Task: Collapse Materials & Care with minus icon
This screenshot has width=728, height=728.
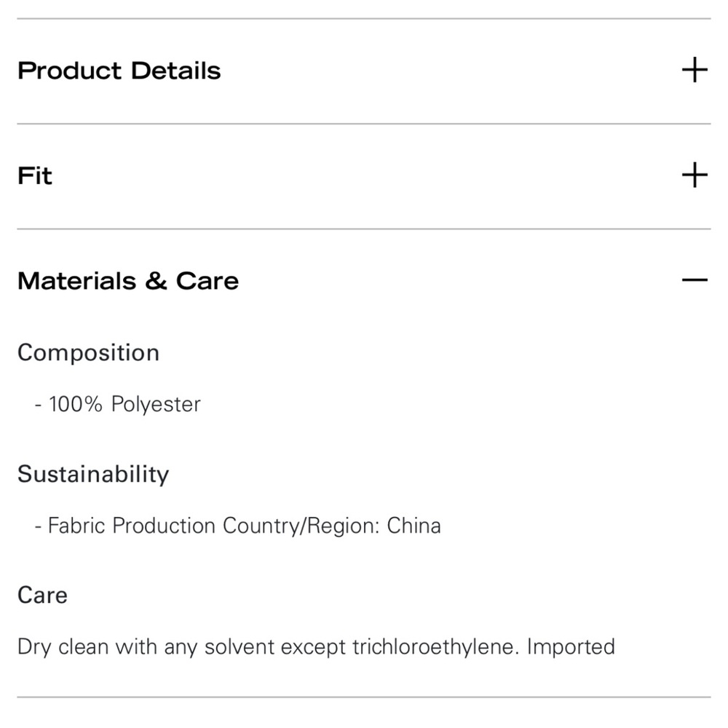Action: coord(695,280)
